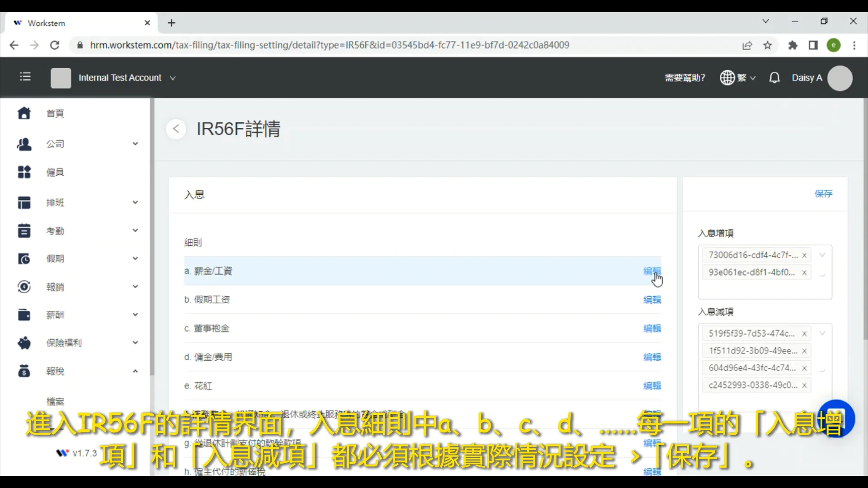Open the 入息增項 dropdown arrow
The image size is (868, 488).
822,254
